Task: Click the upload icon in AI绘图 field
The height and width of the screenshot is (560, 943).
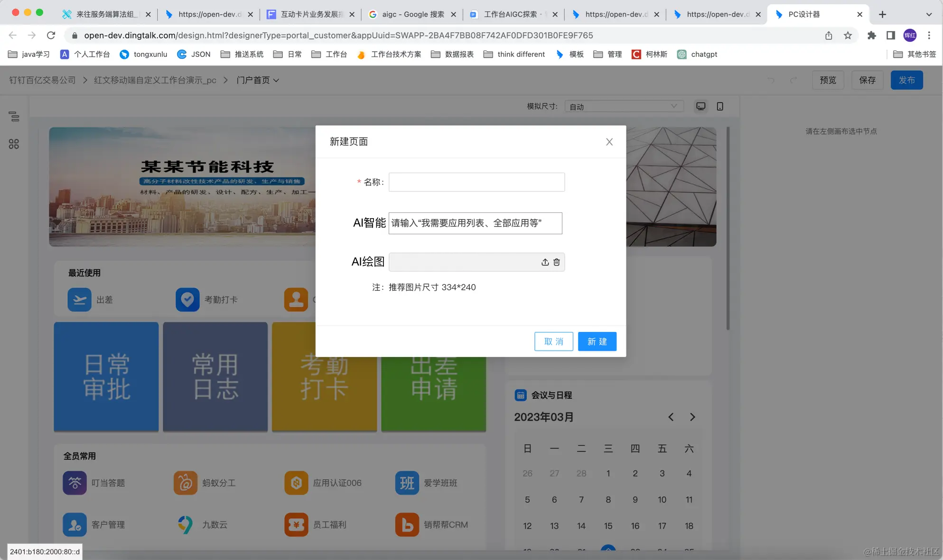Action: [545, 262]
